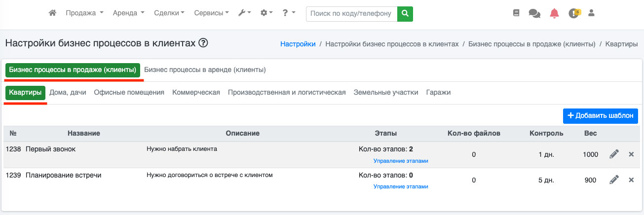The width and height of the screenshot is (644, 215).
Task: Click the search by code/phone field
Action: pyautogui.click(x=351, y=14)
